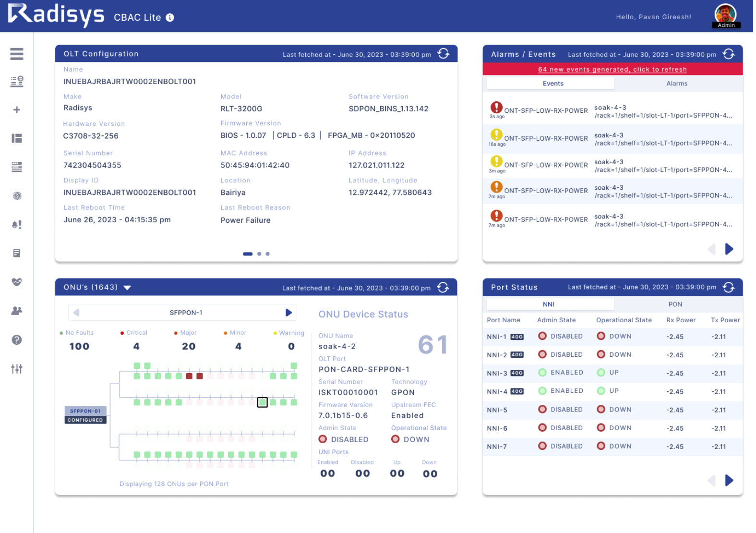Open the hamburger menu in sidebar

pos(17,54)
